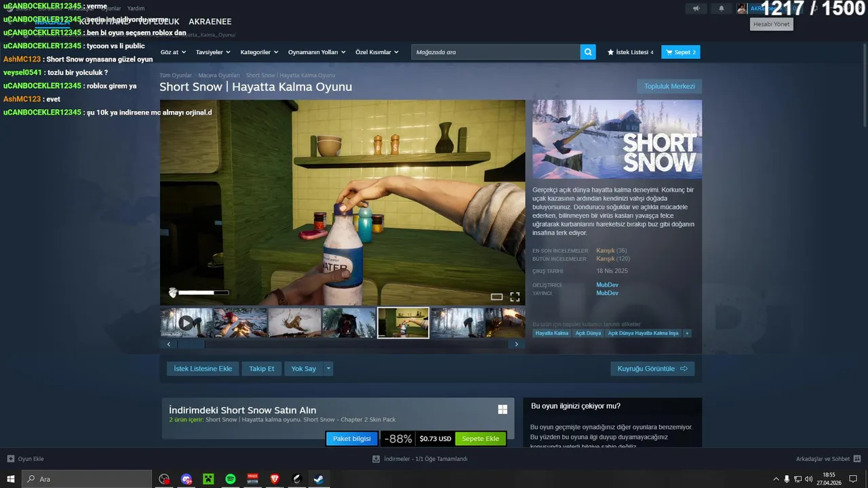Expand the Özel Kısımlar dropdown
This screenshot has height=488, width=868.
click(377, 52)
